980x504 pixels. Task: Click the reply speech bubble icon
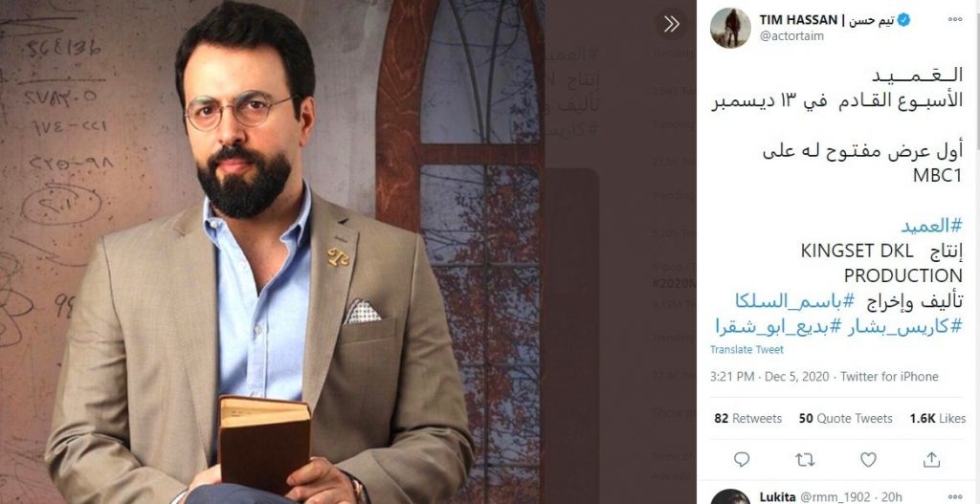(x=742, y=460)
